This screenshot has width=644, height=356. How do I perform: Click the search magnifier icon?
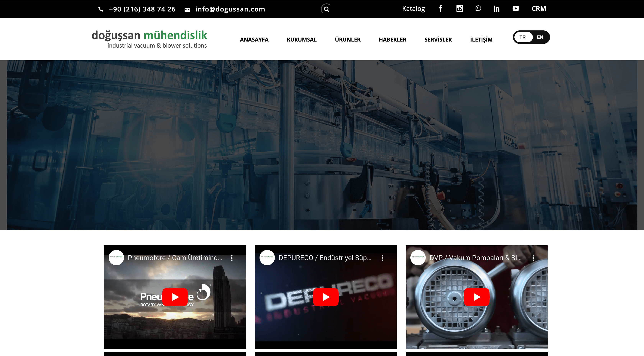point(326,9)
